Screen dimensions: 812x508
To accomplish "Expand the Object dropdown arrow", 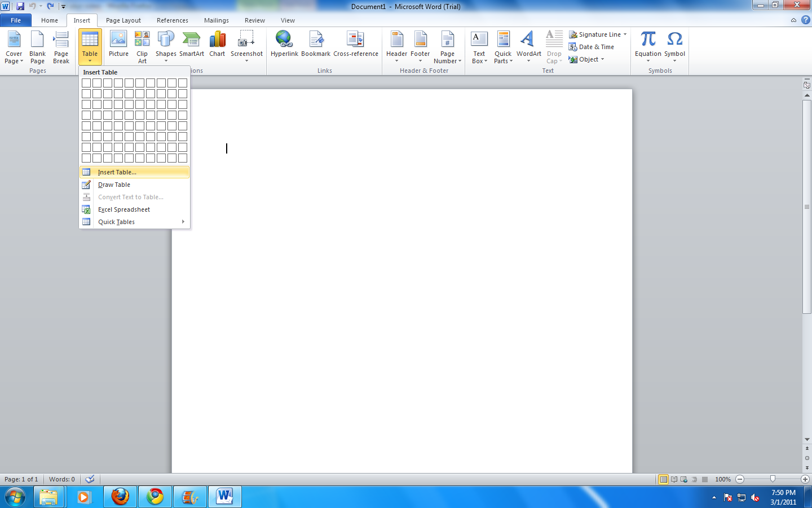I will point(602,59).
